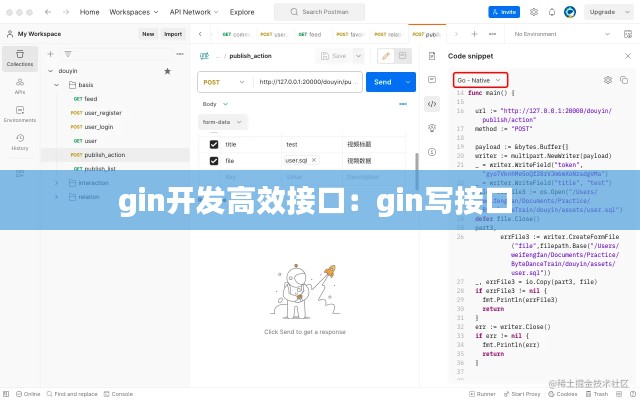Screen dimensions: 640x400
Task: Click the notifications bell icon
Action: (x=553, y=12)
